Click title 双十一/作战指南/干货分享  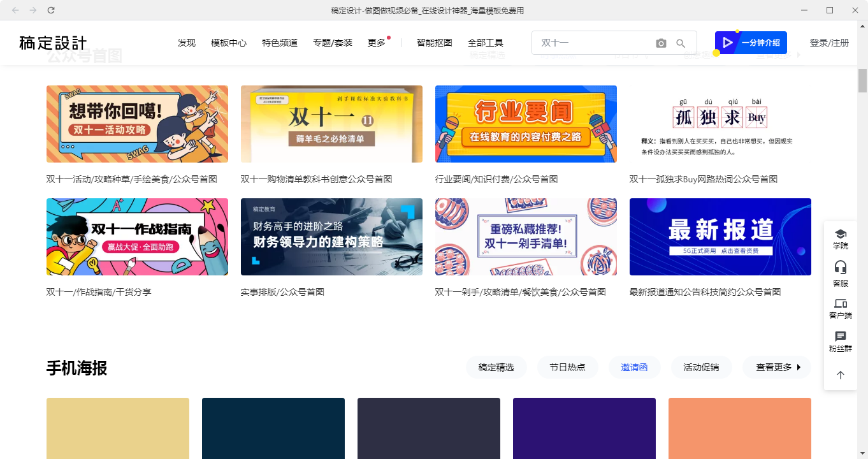(99, 292)
